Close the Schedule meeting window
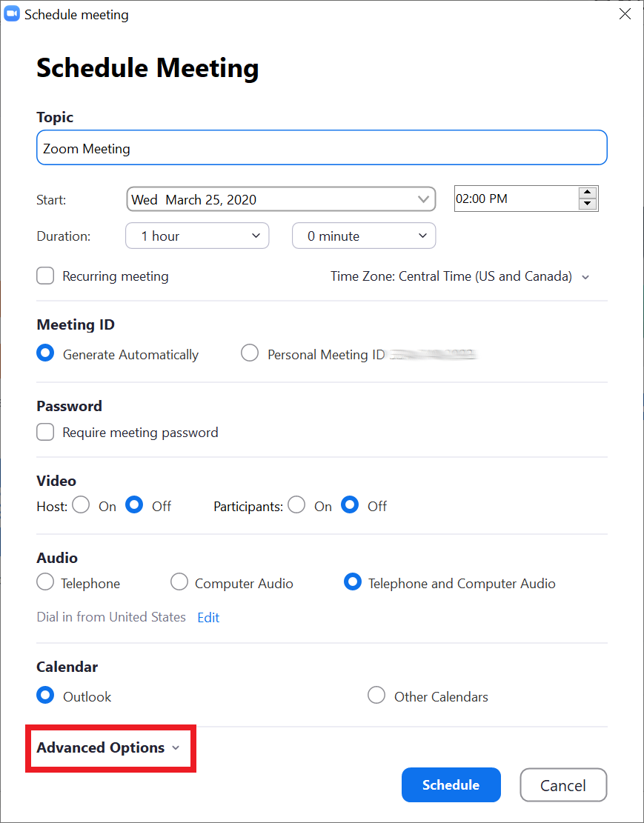Viewport: 644px width, 823px height. 625,14
